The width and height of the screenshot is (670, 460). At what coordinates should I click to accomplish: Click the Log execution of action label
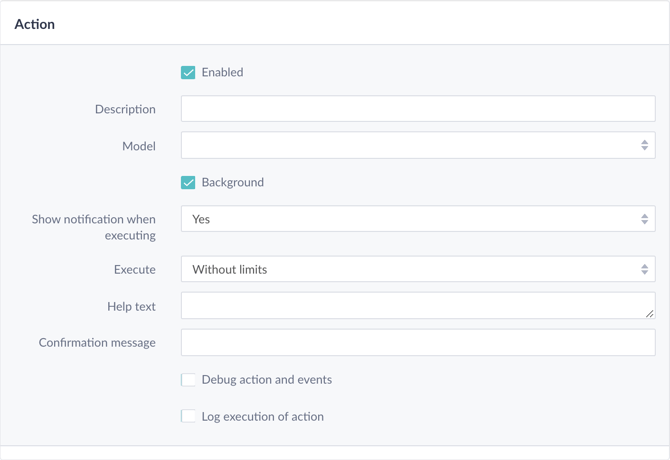coord(263,416)
